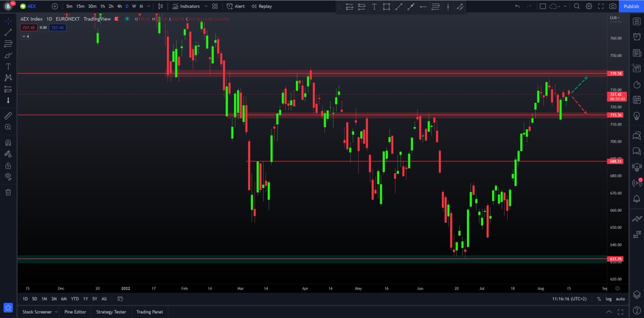Select the brush drawing tool
644x318 pixels.
pos(8,55)
